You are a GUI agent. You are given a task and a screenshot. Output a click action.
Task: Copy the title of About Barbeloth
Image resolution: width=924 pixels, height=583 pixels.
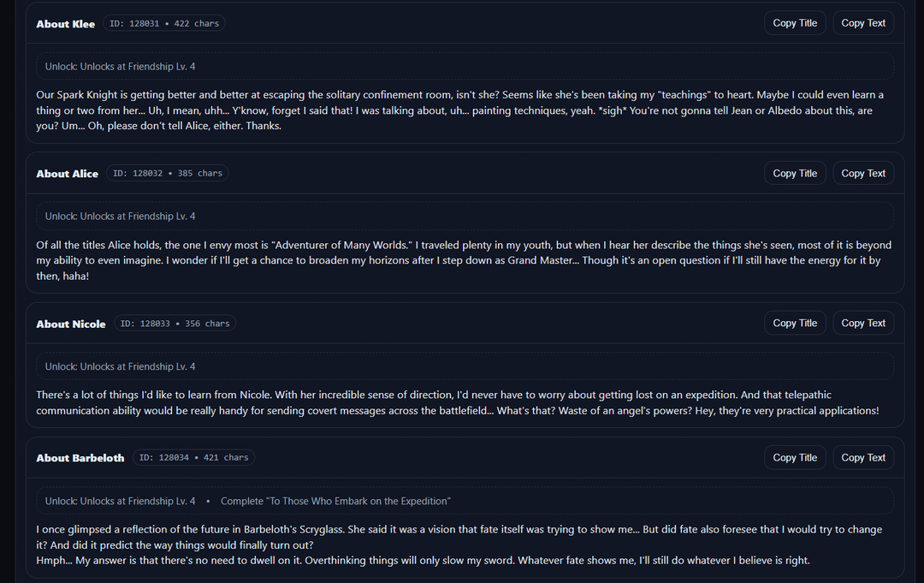click(795, 457)
